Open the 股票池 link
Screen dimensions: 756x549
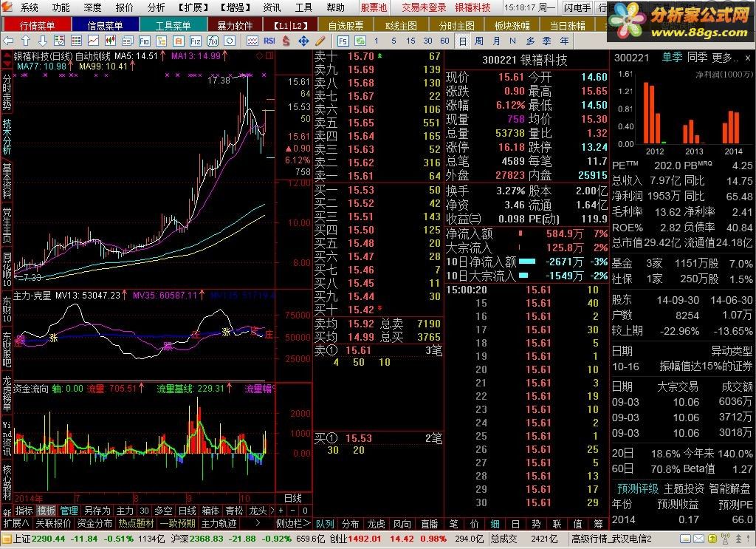pyautogui.click(x=374, y=7)
